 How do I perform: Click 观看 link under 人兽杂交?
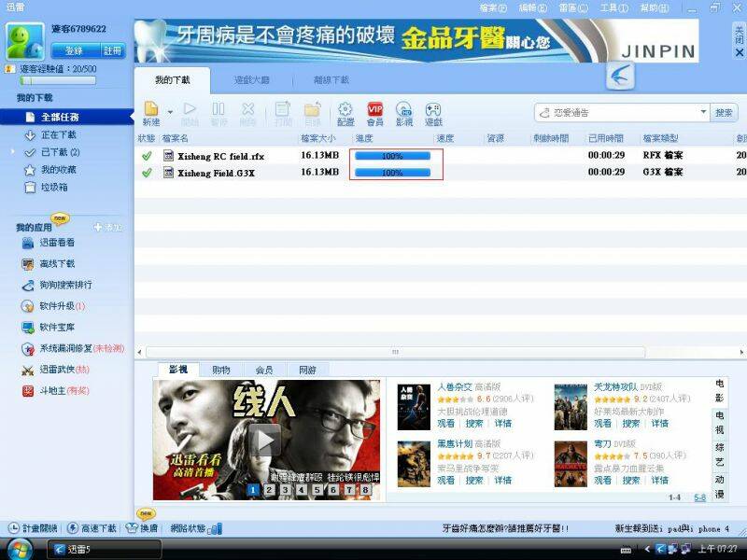coord(446,424)
